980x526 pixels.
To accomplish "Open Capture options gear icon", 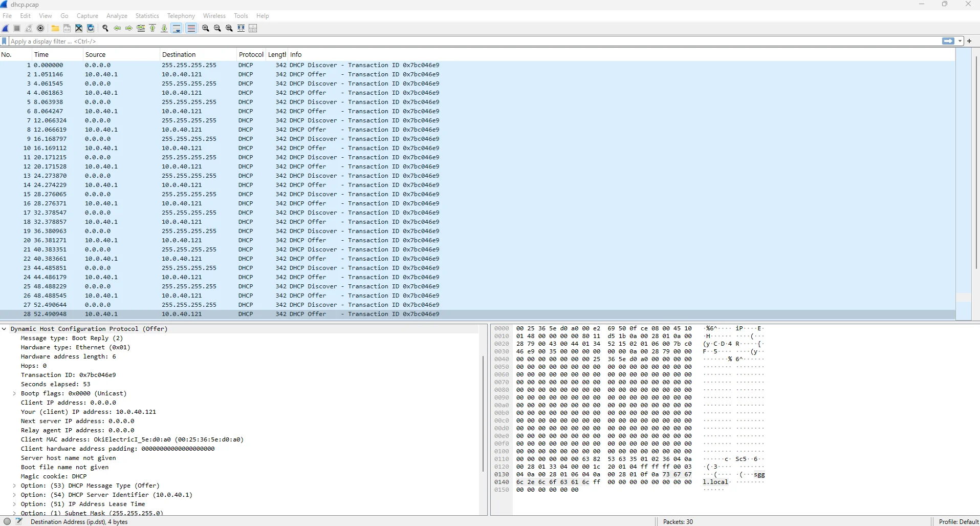I will [x=40, y=28].
